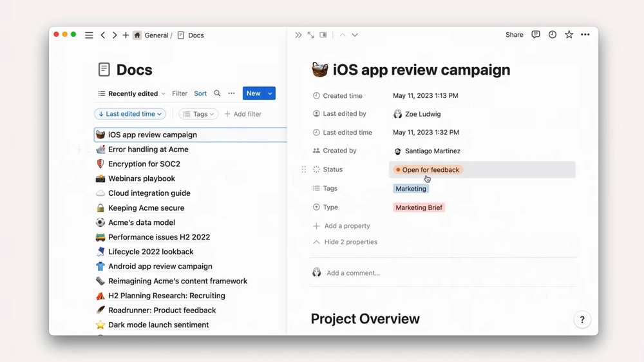Open the sidebar hamburger menu

click(89, 35)
